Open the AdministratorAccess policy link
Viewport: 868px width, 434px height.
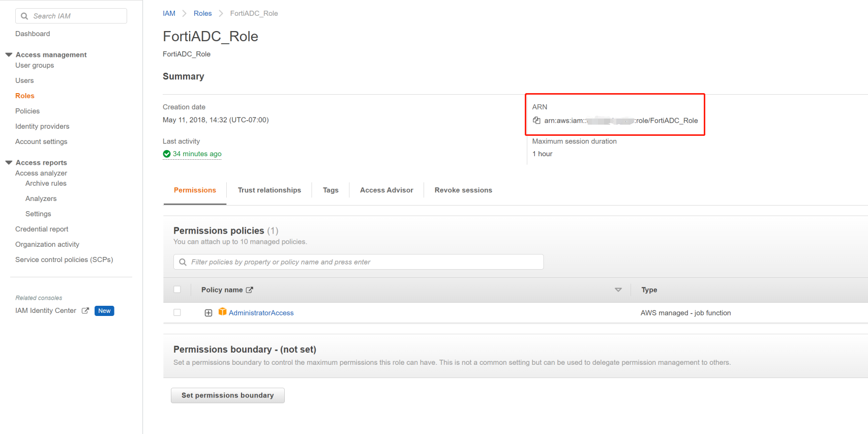[261, 313]
